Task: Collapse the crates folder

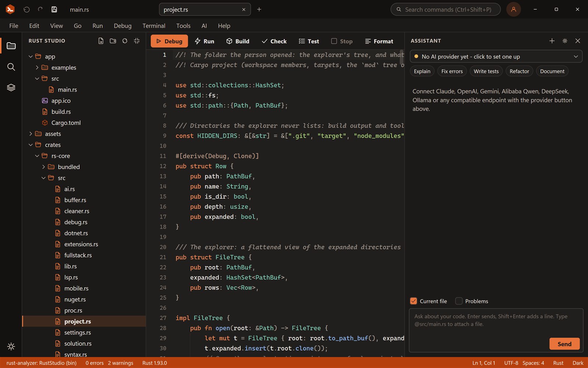Action: [x=31, y=145]
